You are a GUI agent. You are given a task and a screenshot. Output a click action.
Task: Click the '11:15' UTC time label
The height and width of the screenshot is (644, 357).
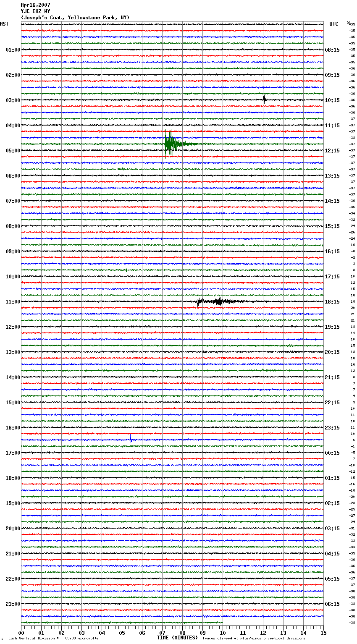point(332,126)
